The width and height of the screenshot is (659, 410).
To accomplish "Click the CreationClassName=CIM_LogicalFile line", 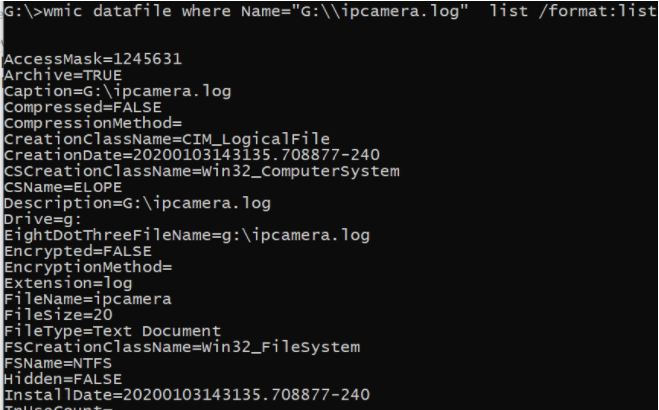I will pyautogui.click(x=167, y=139).
